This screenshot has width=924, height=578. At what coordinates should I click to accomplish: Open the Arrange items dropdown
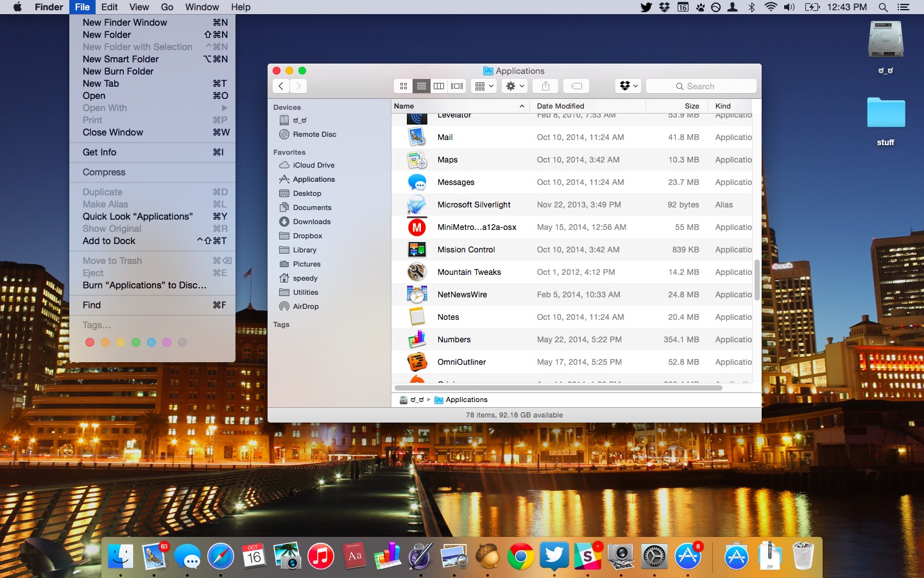tap(484, 86)
